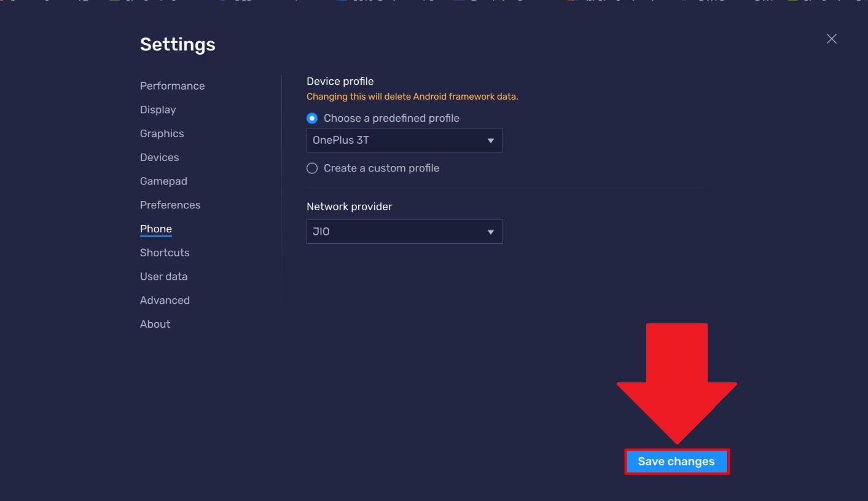This screenshot has width=868, height=501.
Task: Close the Settings window
Action: [x=831, y=38]
